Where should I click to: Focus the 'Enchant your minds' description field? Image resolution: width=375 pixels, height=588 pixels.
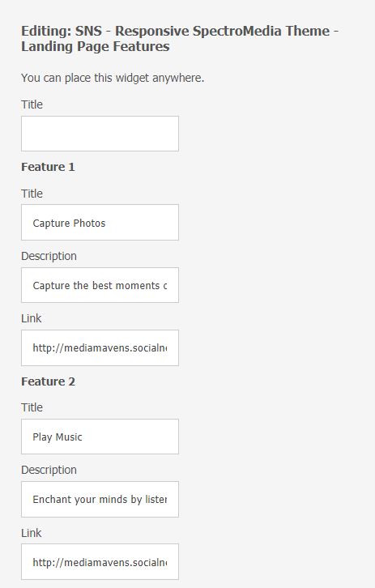pos(100,500)
